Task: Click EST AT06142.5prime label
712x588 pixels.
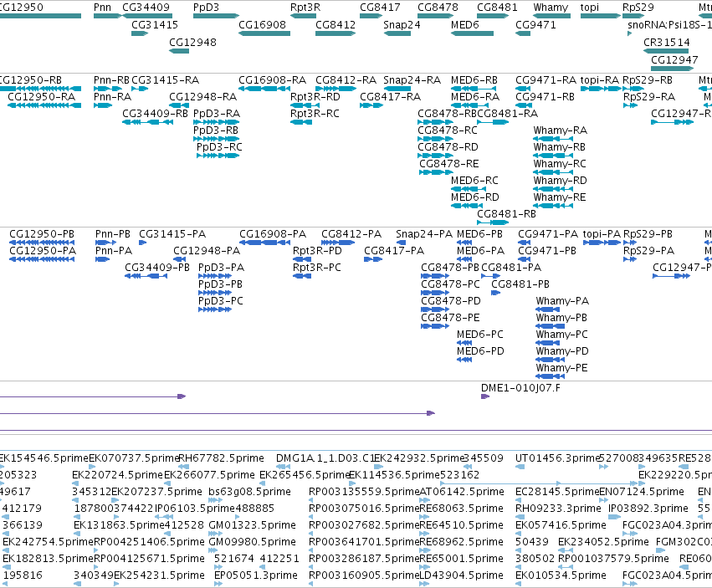Action: [x=461, y=492]
